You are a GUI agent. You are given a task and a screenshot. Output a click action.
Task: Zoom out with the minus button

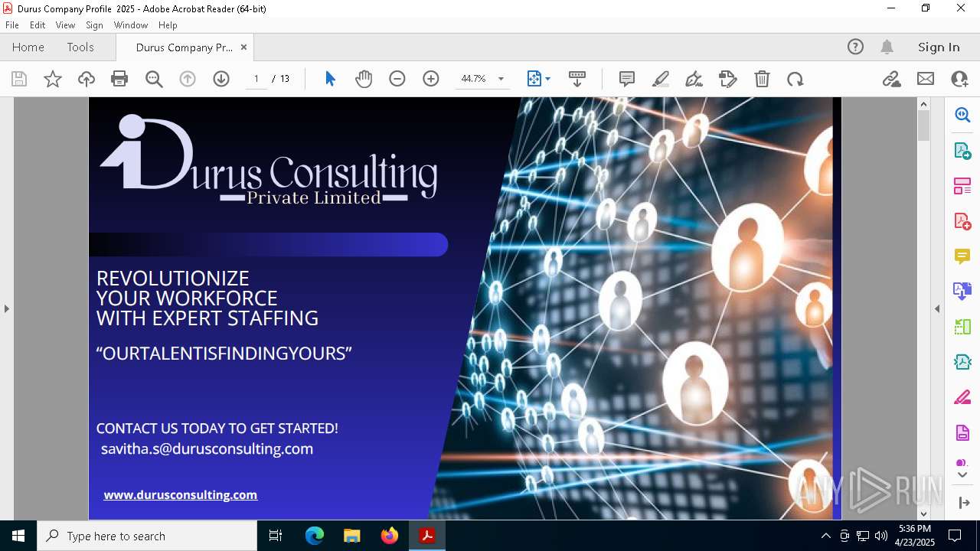tap(397, 79)
